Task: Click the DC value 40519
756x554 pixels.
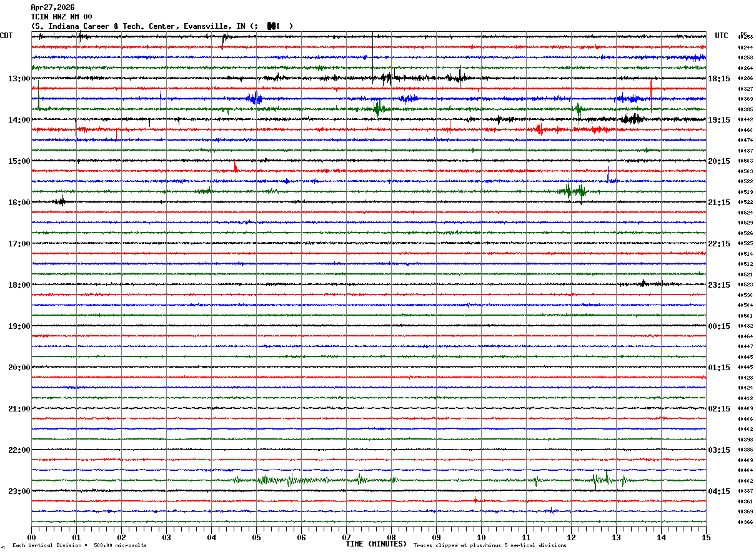Action: pos(745,192)
